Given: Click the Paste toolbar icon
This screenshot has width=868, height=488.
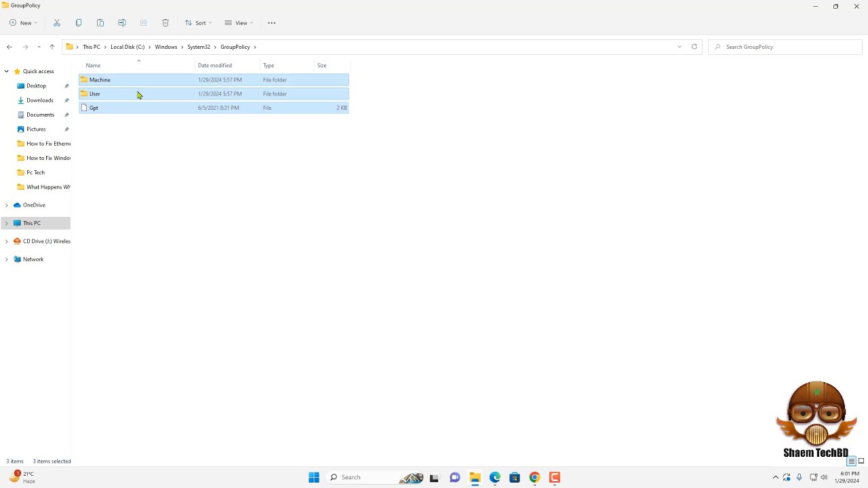Looking at the screenshot, I should 100,23.
